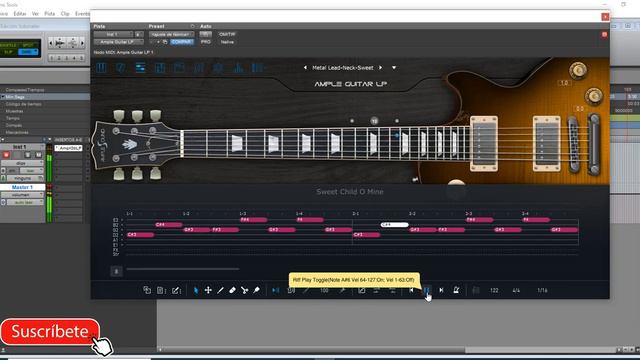Select the move tool with cross arrows

(208, 290)
